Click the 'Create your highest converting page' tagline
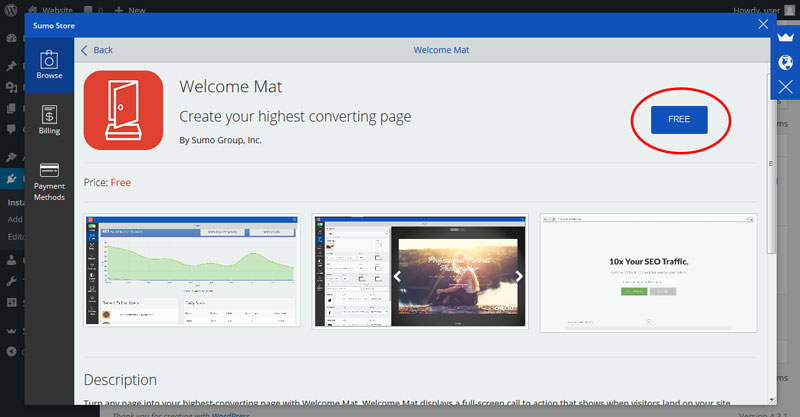The width and height of the screenshot is (800, 417). [295, 116]
